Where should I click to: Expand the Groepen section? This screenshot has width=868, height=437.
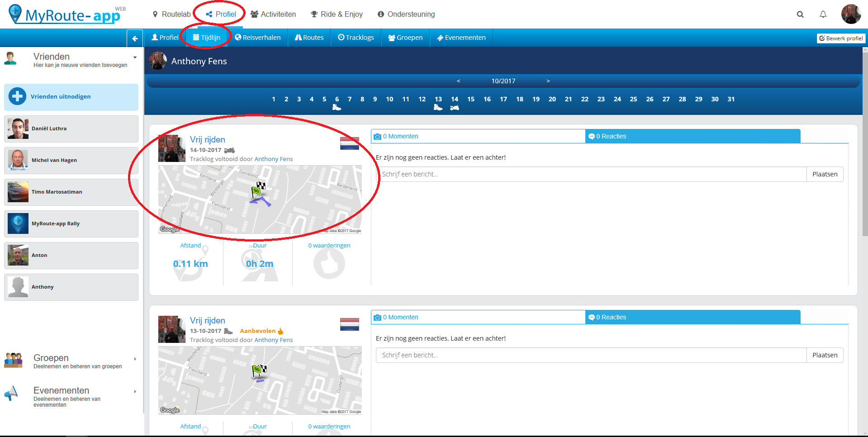135,359
